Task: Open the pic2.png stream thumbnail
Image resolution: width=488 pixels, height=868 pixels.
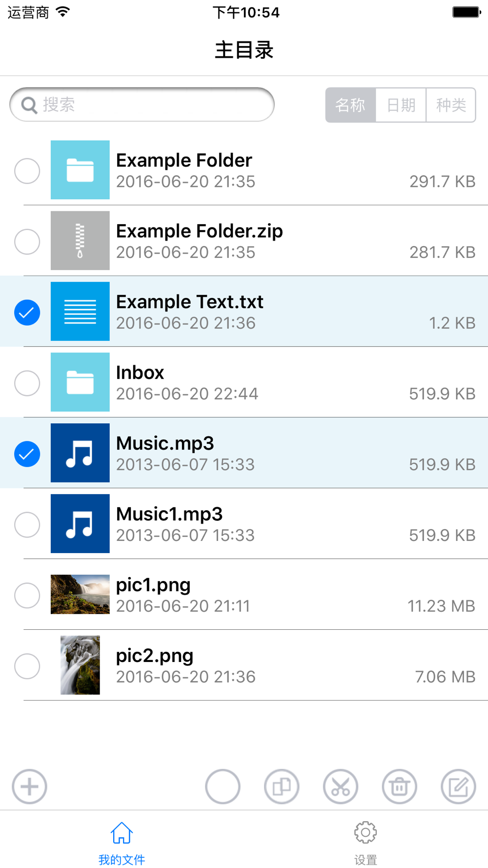Action: click(x=80, y=665)
